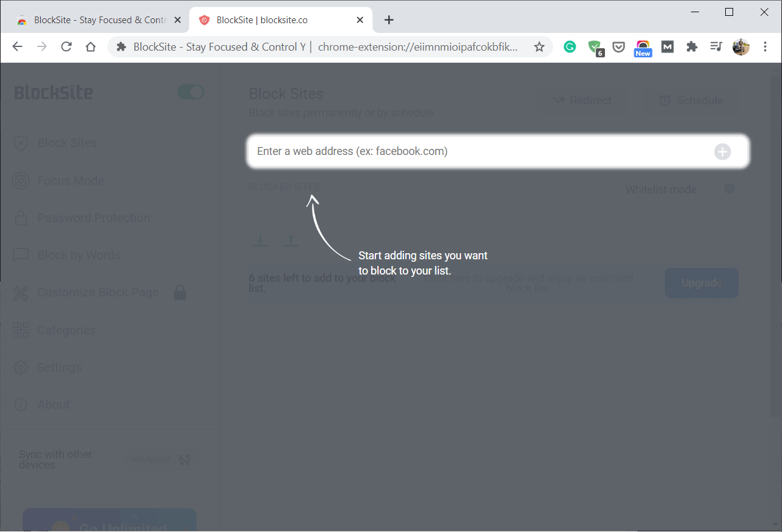Open the browser profile avatar menu
Screen dimensions: 782x532
[x=740, y=47]
